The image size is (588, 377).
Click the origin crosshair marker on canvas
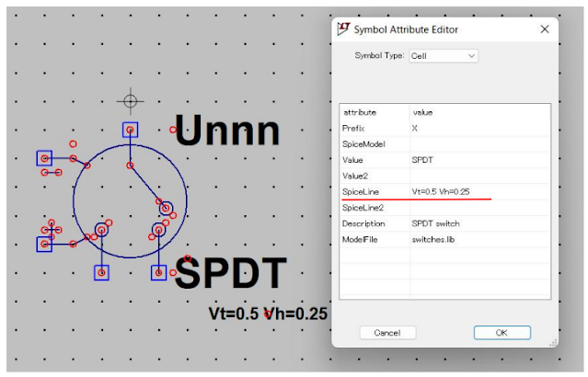point(130,101)
